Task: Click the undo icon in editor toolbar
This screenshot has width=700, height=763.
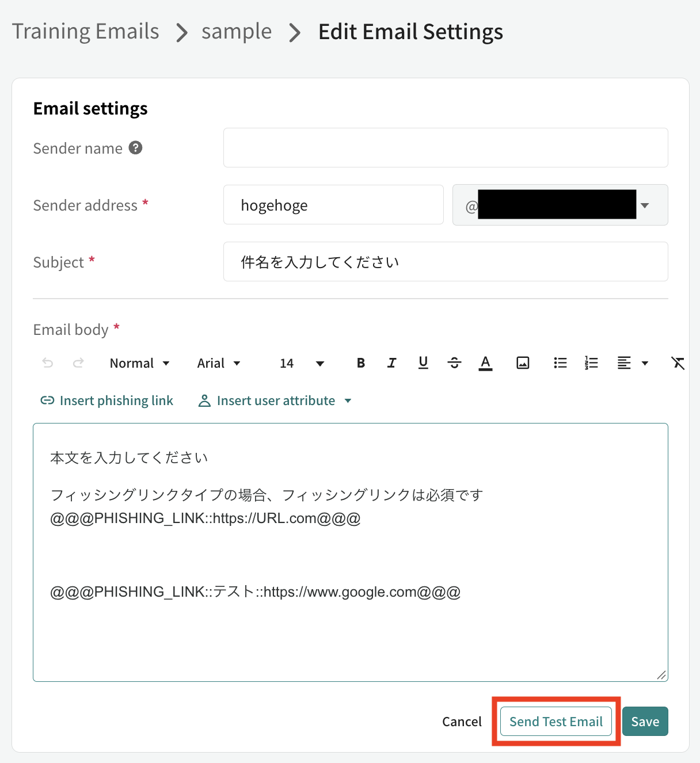Action: (48, 363)
